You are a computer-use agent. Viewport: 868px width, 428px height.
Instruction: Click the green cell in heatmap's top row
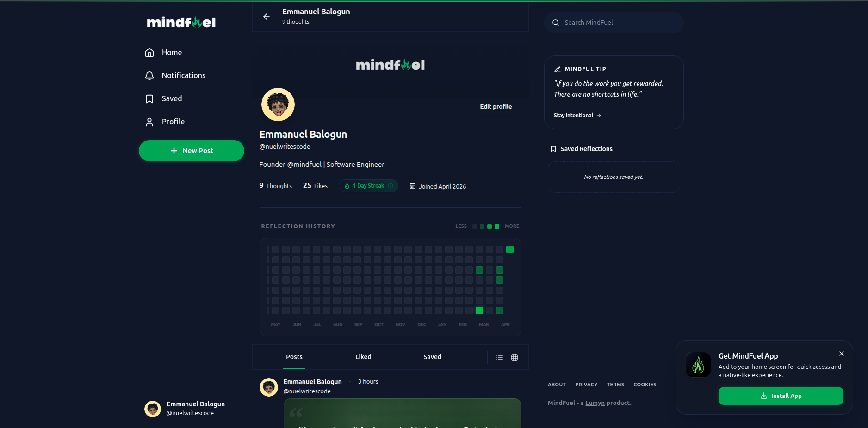coord(510,250)
